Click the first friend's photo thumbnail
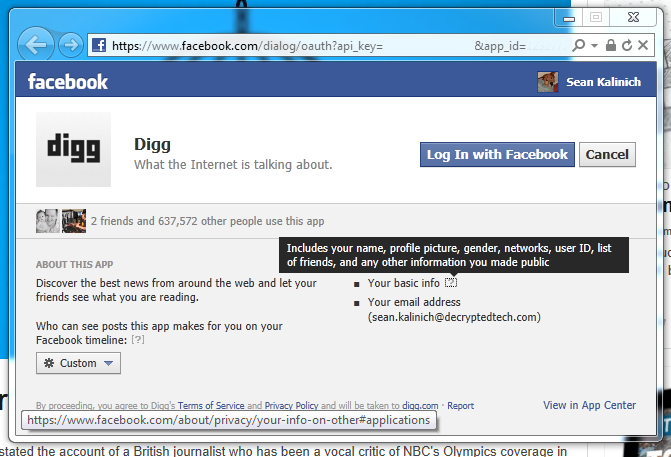Viewport: 671px width, 457px height. click(x=48, y=221)
